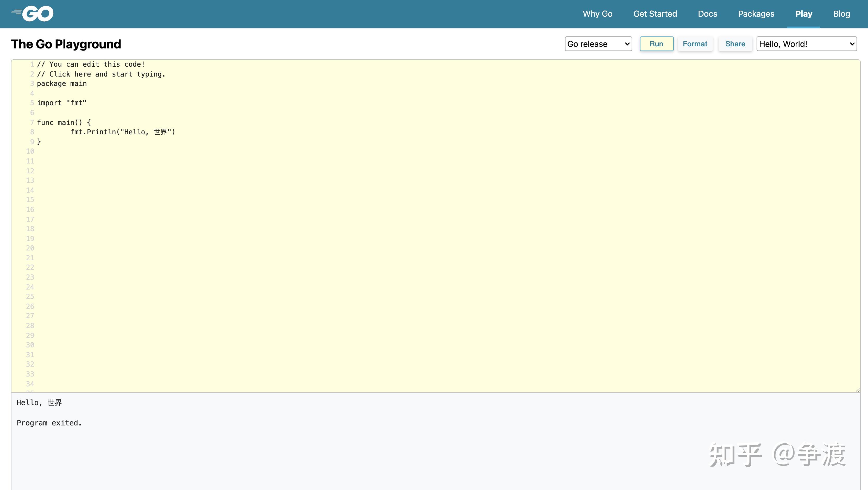Viewport: 868px width, 490px height.
Task: Click the Share button
Action: tap(735, 44)
